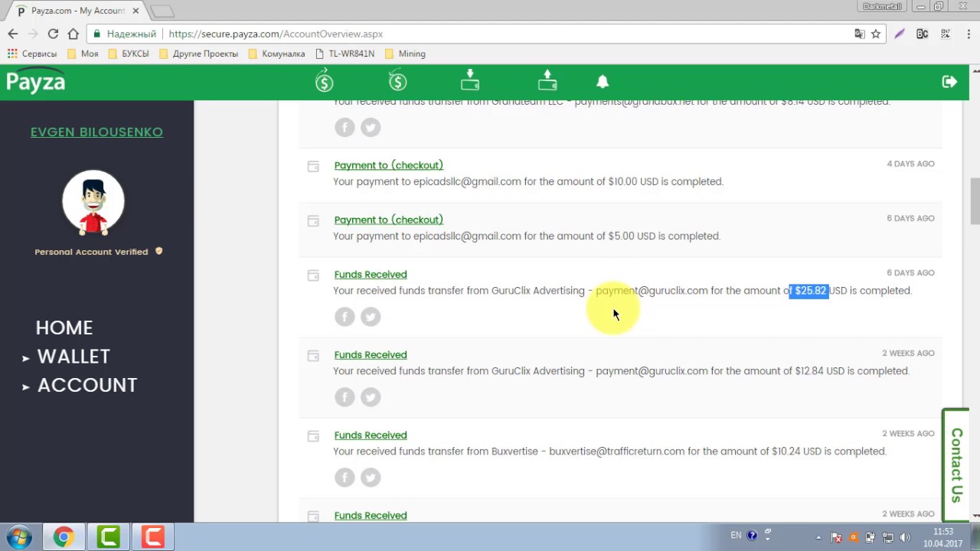
Task: Open the request money dollar icon
Action: (x=397, y=80)
